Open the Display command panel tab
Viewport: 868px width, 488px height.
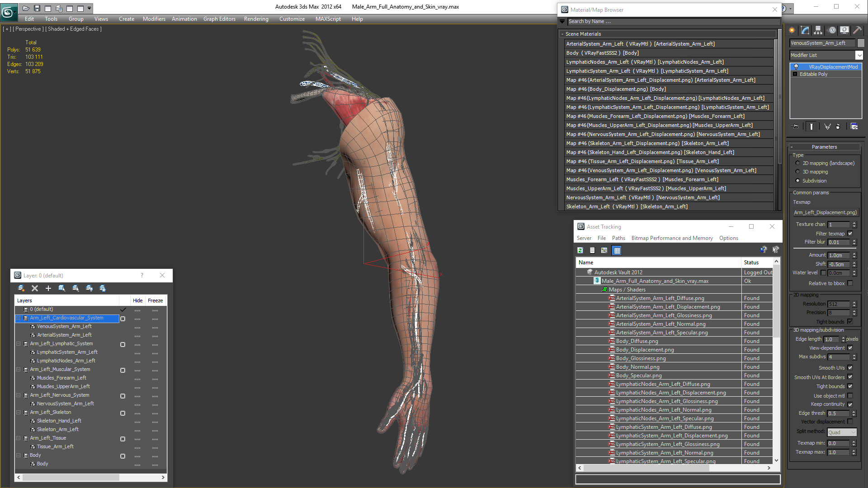844,30
